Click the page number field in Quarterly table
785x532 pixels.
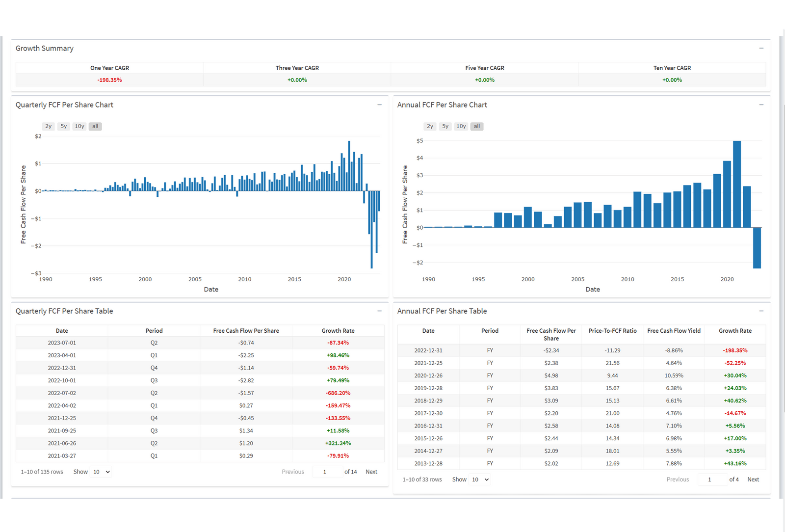[328, 472]
